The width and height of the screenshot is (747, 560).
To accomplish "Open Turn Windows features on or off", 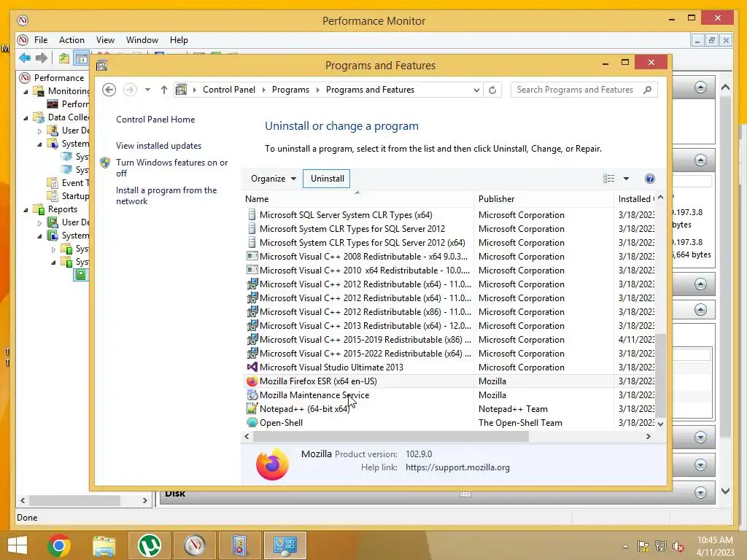I will [x=171, y=168].
